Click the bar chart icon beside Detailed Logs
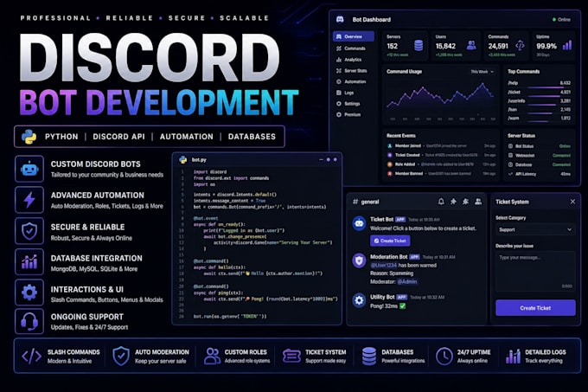 (513, 356)
